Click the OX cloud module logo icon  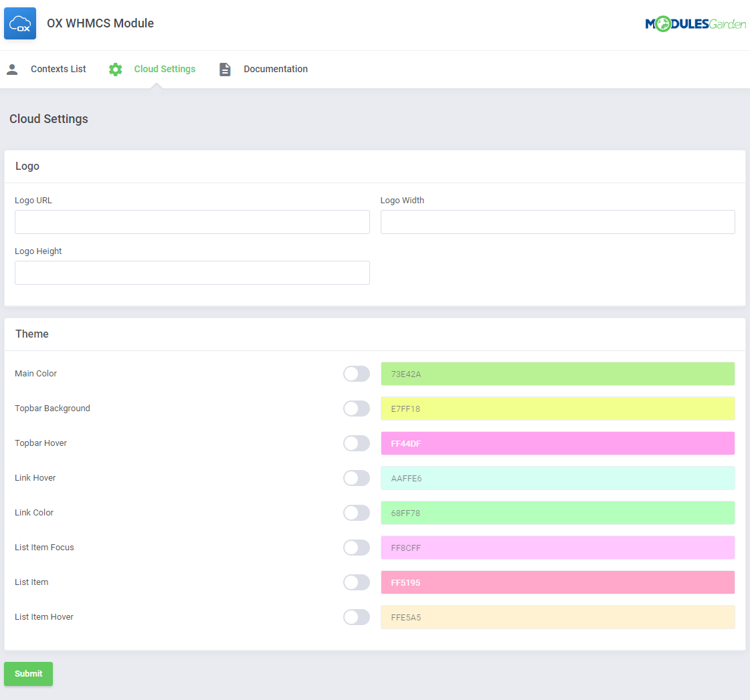20,23
